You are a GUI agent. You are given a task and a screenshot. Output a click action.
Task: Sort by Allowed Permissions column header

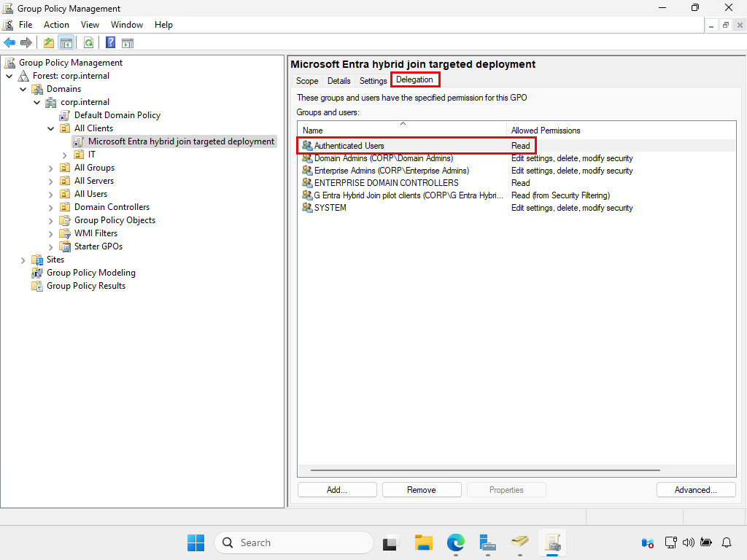[622, 131]
